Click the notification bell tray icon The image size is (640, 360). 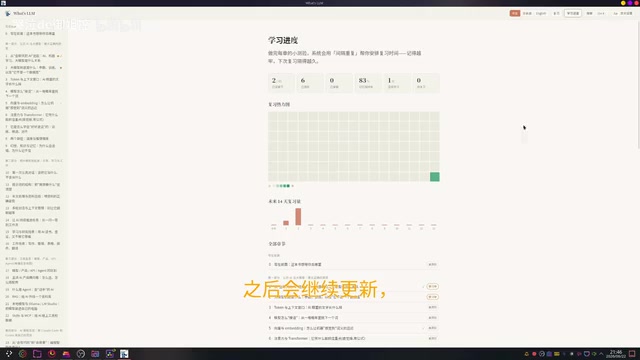pyautogui.click(x=527, y=354)
